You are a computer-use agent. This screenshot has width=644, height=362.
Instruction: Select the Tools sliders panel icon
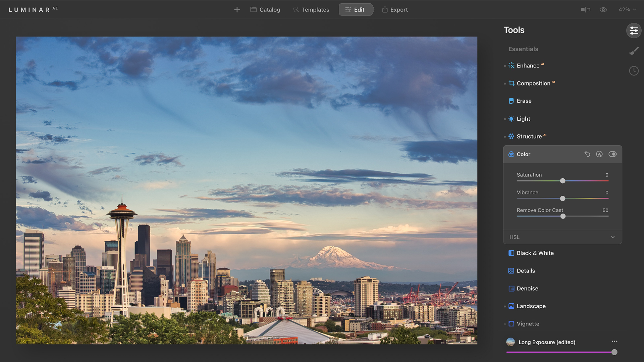click(x=634, y=31)
